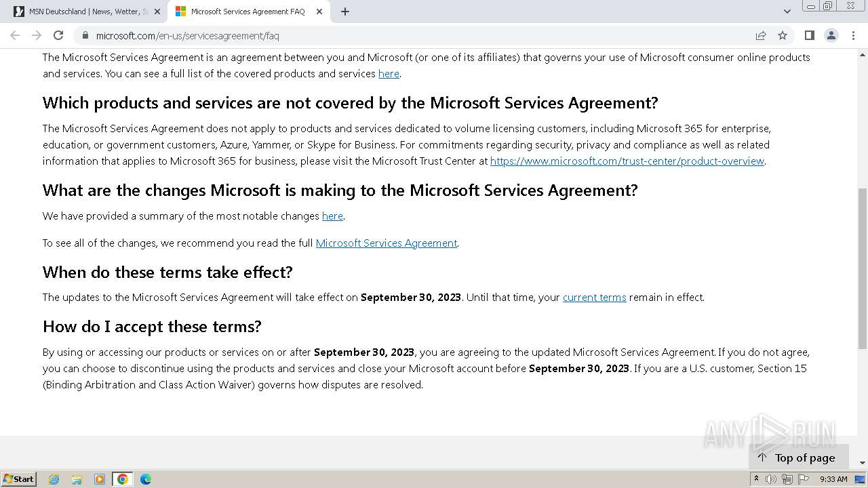868x488 pixels.
Task: Open the browser side panel
Action: (x=809, y=35)
